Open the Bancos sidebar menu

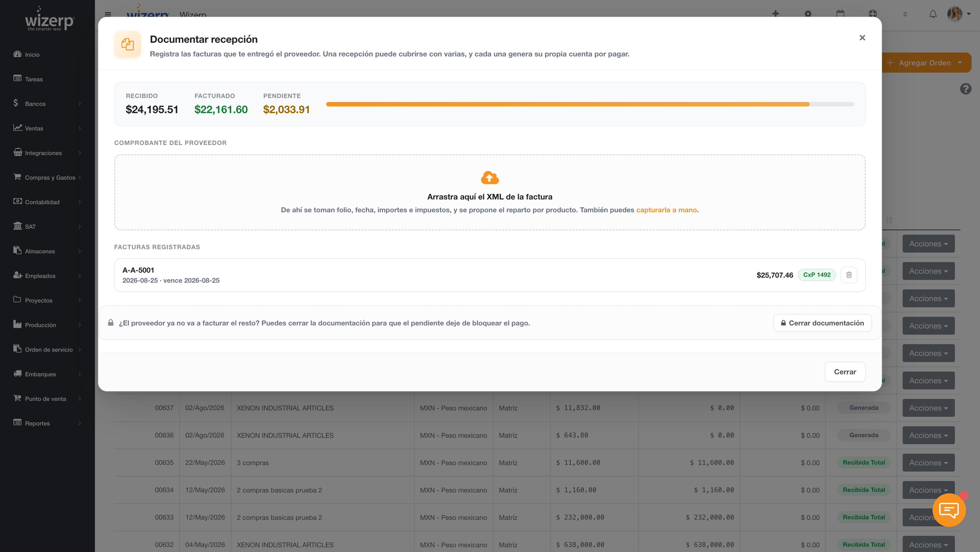[x=47, y=104]
